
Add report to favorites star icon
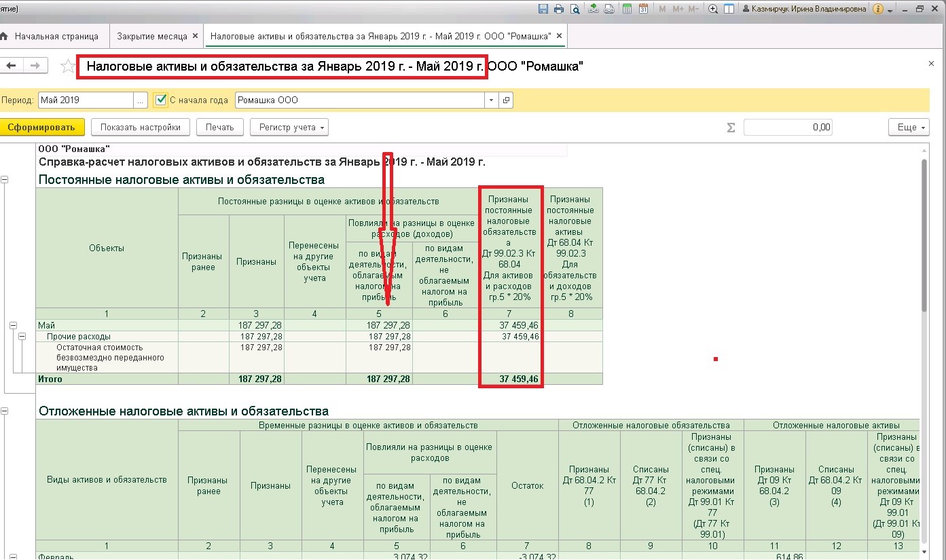(67, 66)
